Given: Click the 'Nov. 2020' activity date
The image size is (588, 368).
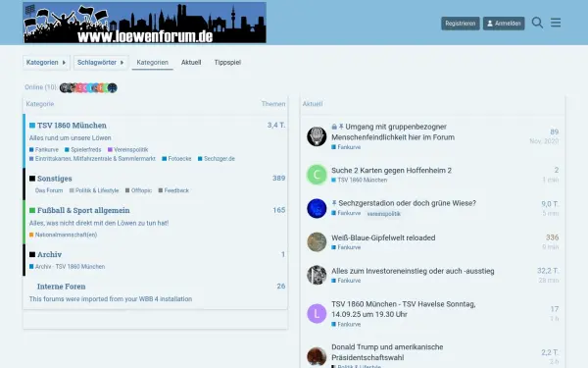Looking at the screenshot, I should [544, 141].
